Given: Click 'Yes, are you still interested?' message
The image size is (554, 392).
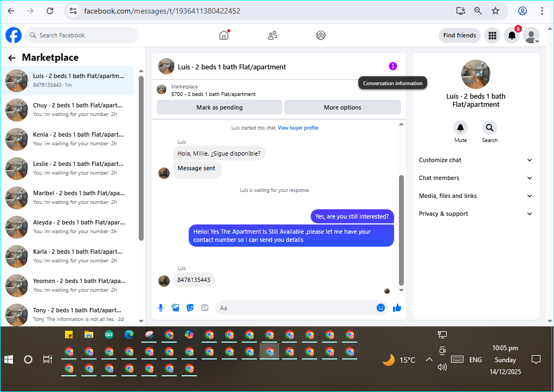Looking at the screenshot, I should click(x=352, y=216).
